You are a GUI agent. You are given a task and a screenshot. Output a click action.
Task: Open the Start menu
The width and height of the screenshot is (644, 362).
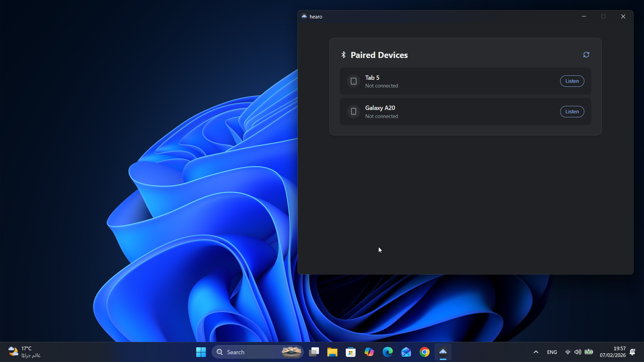201,352
